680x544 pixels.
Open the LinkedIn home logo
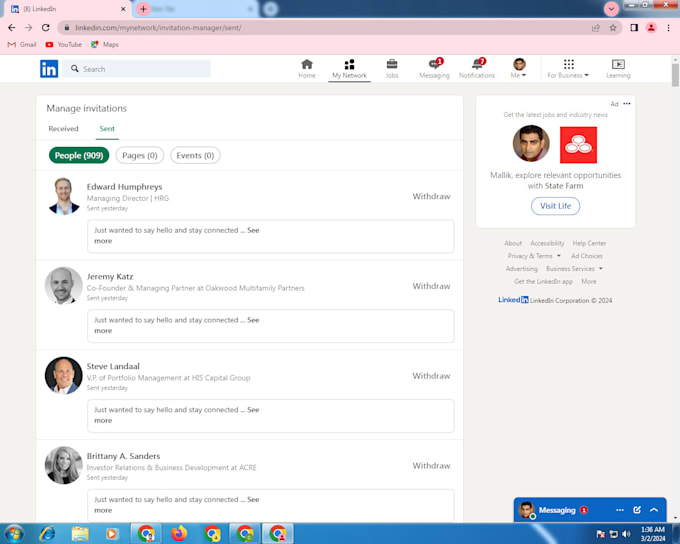click(49, 69)
